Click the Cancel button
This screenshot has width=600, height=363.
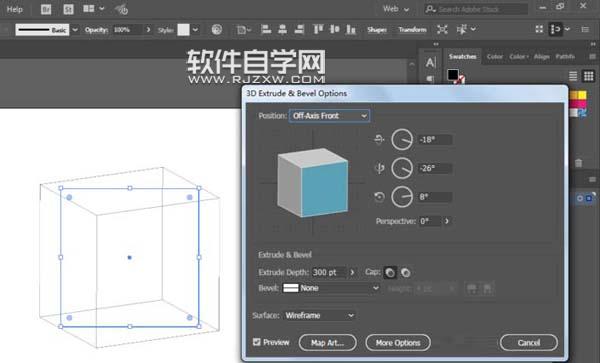pyautogui.click(x=528, y=342)
